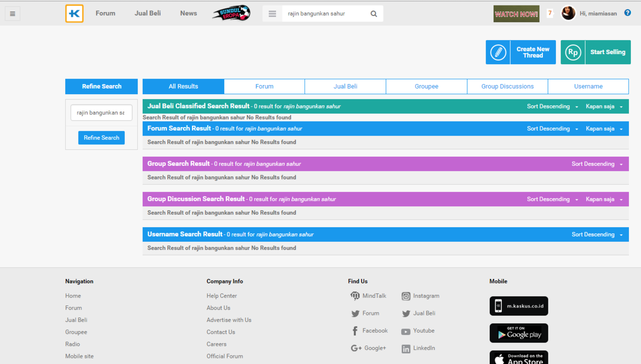Click pencil icon to create thread

(x=498, y=52)
